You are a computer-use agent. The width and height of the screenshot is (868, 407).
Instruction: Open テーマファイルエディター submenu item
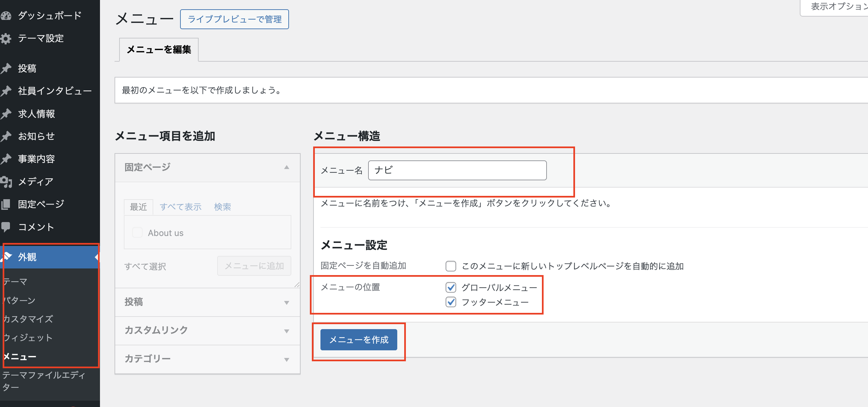[43, 381]
